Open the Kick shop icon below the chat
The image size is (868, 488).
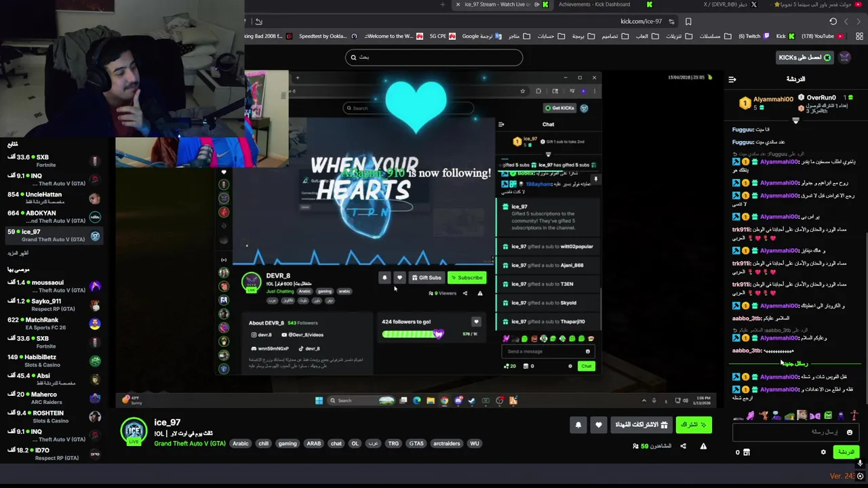coord(747,452)
